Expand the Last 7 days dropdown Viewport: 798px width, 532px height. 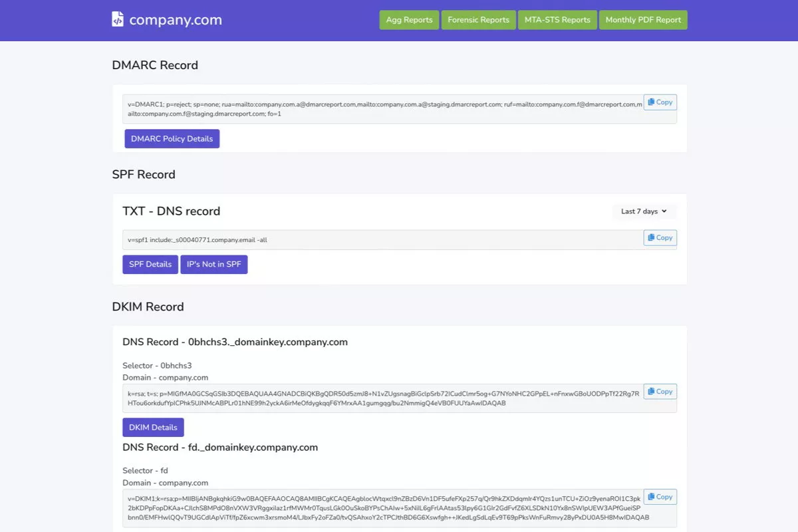tap(644, 211)
